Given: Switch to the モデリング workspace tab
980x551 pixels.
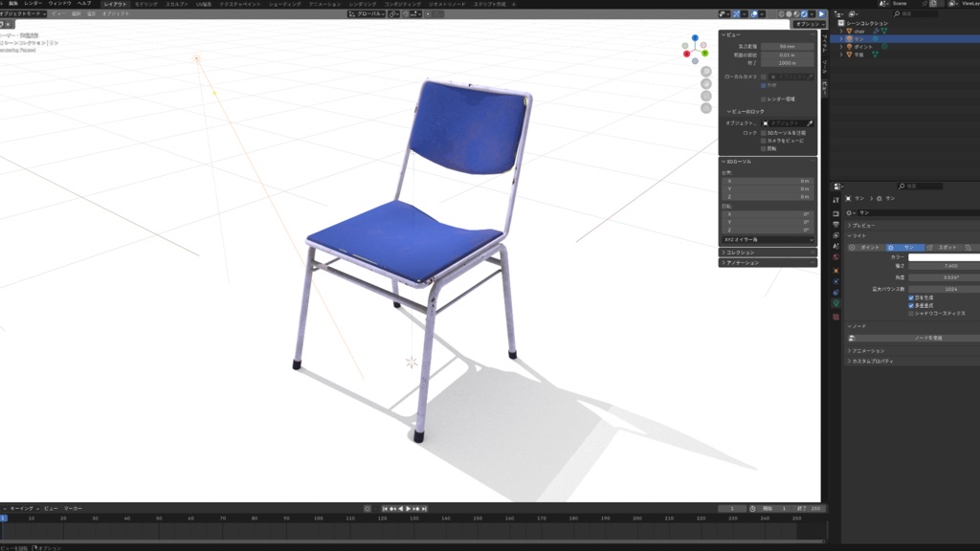Looking at the screenshot, I should [x=146, y=4].
